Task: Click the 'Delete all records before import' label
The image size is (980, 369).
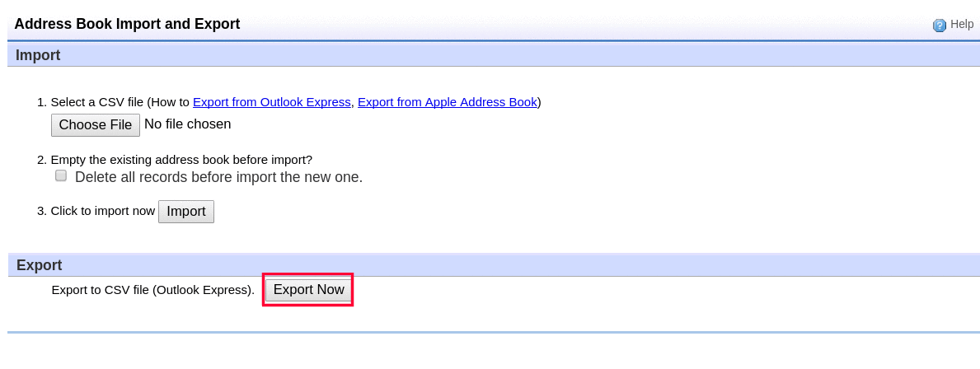Action: point(218,177)
